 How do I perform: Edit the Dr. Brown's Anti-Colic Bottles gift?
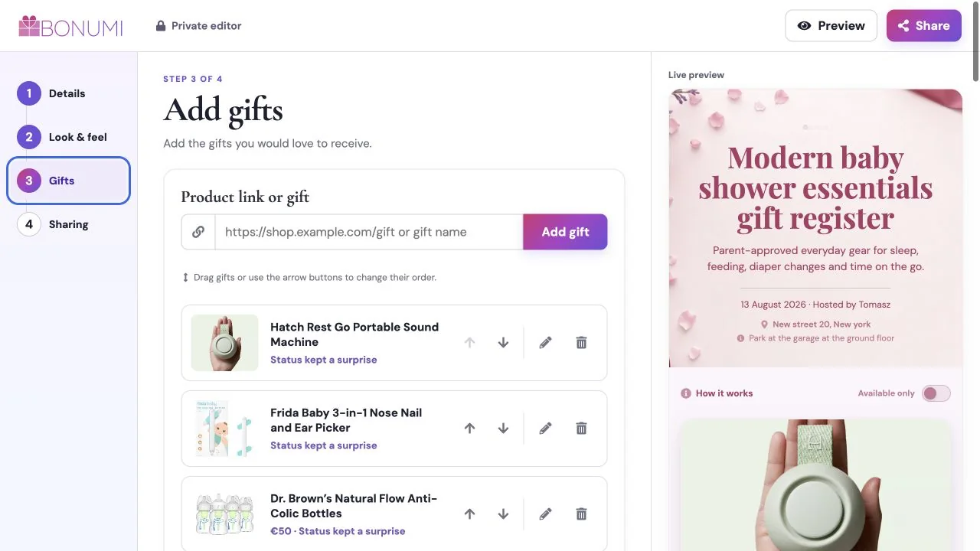545,514
